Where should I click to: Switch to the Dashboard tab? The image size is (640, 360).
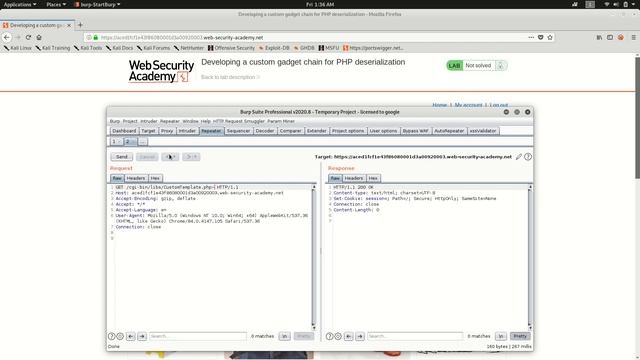click(124, 131)
